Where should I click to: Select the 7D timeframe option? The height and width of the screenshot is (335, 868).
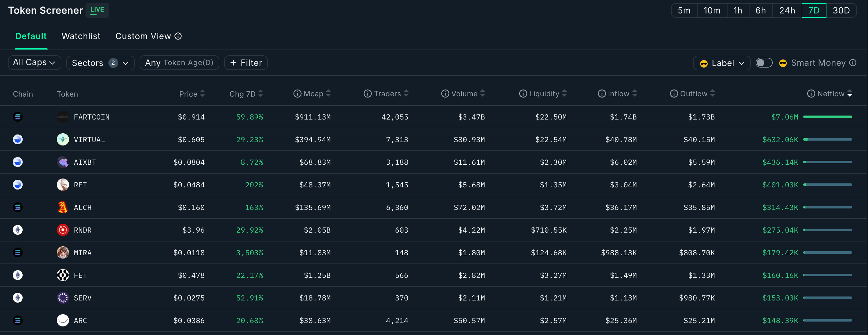(813, 10)
